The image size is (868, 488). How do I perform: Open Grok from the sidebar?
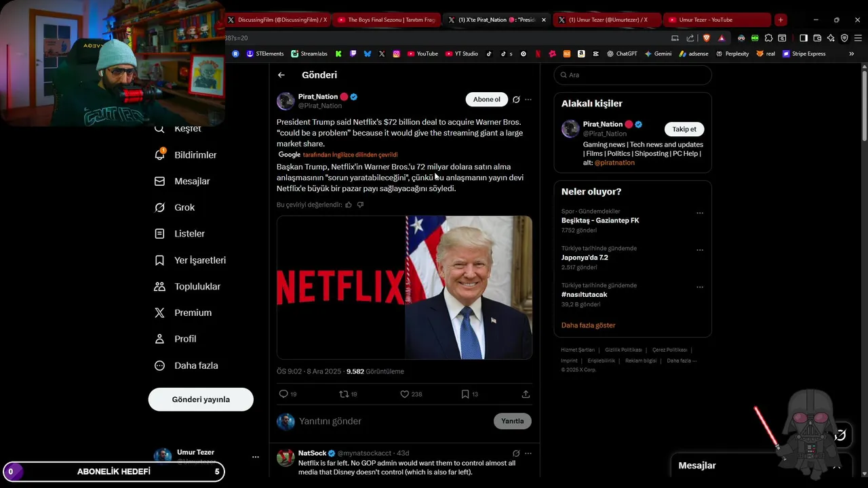click(x=175, y=207)
